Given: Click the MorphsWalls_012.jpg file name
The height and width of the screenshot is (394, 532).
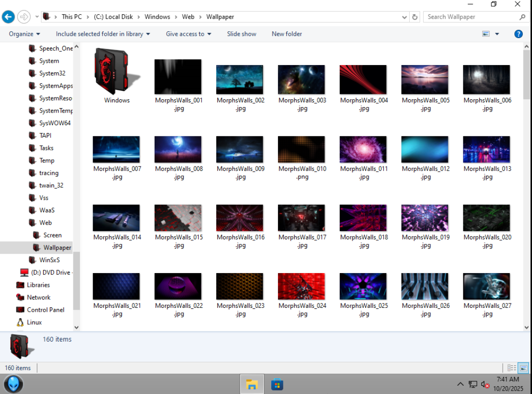Looking at the screenshot, I should (426, 173).
